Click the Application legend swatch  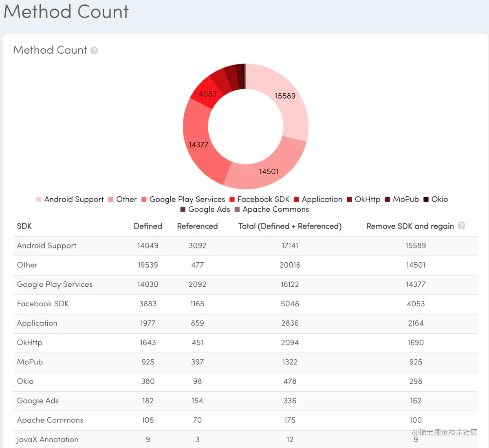tap(297, 200)
